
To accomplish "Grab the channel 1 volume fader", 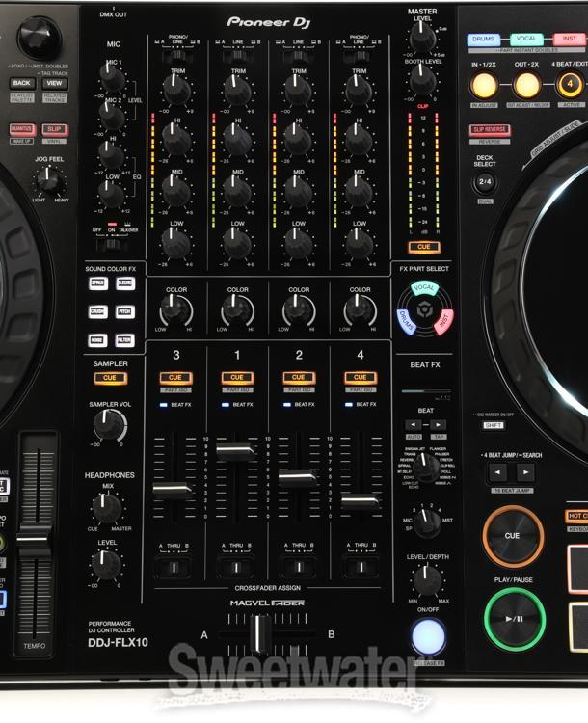I will [x=235, y=452].
